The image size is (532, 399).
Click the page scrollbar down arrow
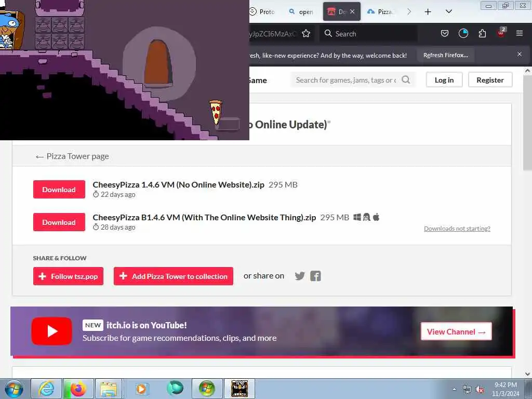tap(527, 374)
